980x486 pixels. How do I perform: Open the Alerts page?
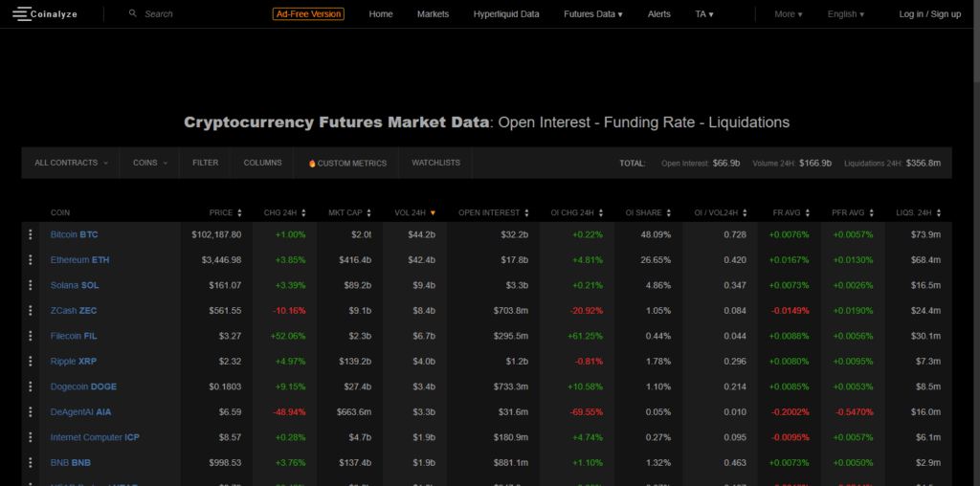(658, 13)
